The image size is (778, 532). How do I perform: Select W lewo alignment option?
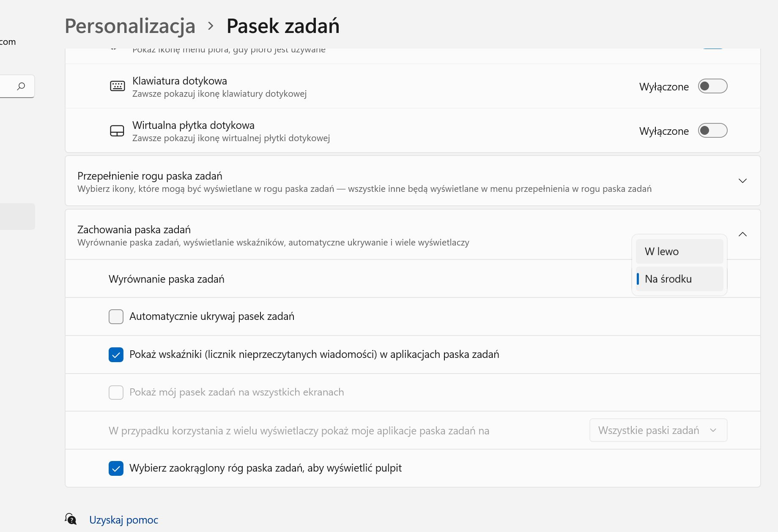click(x=678, y=251)
